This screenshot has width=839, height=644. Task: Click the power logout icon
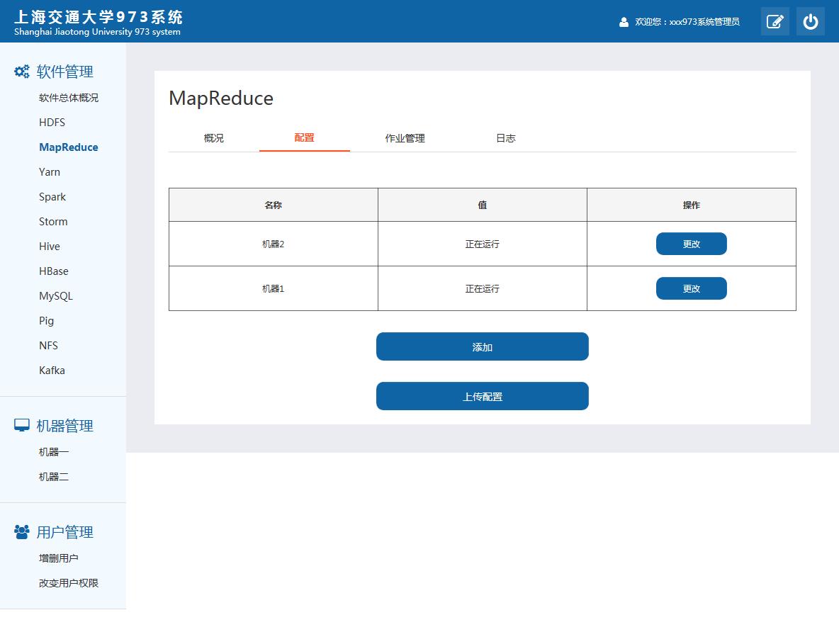pos(810,21)
